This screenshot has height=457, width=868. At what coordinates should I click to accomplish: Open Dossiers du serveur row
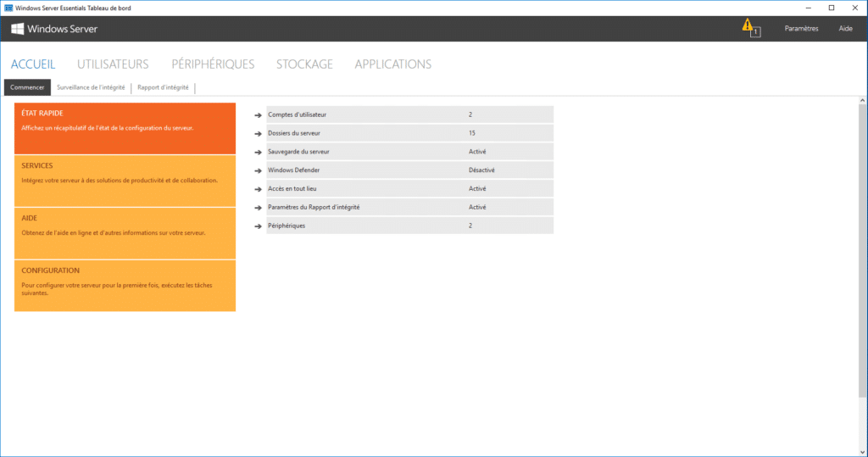409,133
